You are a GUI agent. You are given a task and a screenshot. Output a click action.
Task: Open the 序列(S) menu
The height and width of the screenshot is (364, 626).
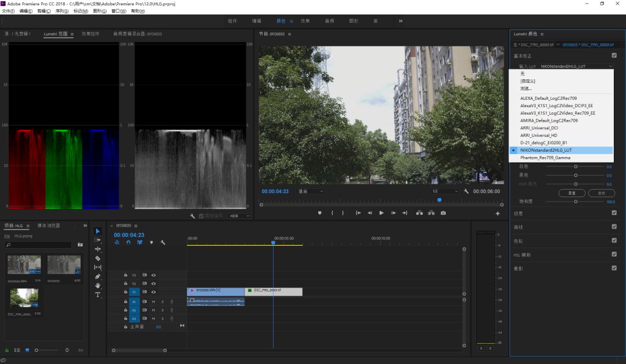pyautogui.click(x=61, y=11)
